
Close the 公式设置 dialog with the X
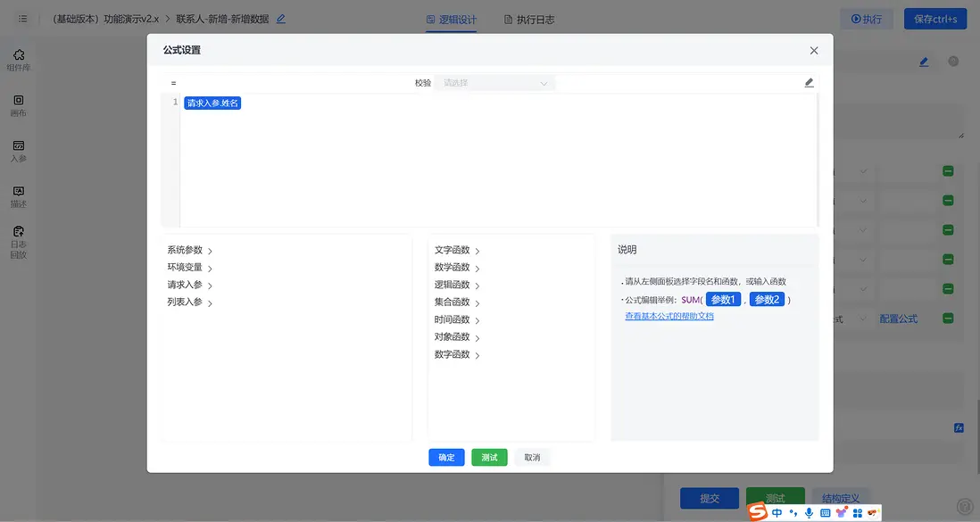[814, 51]
